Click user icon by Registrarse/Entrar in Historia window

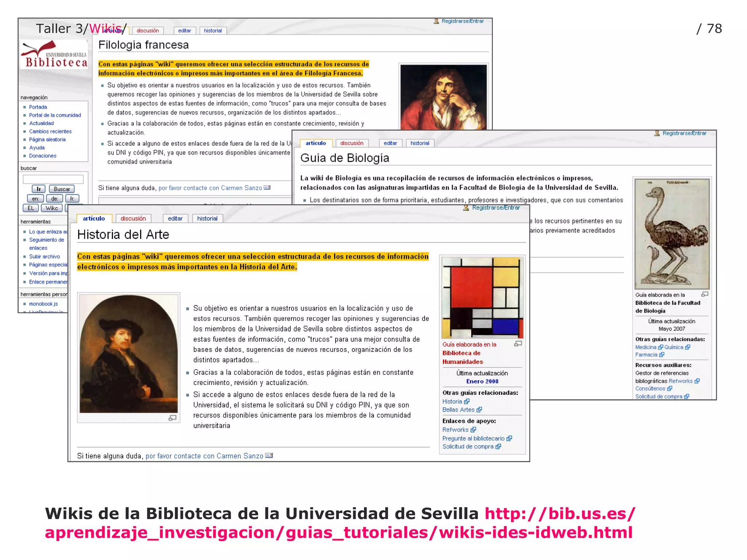coord(466,207)
